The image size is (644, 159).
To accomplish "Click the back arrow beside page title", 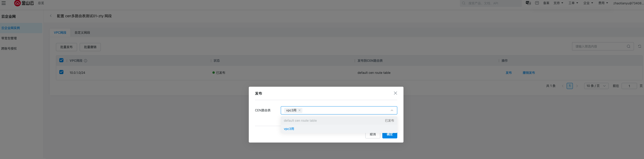I will [51, 16].
